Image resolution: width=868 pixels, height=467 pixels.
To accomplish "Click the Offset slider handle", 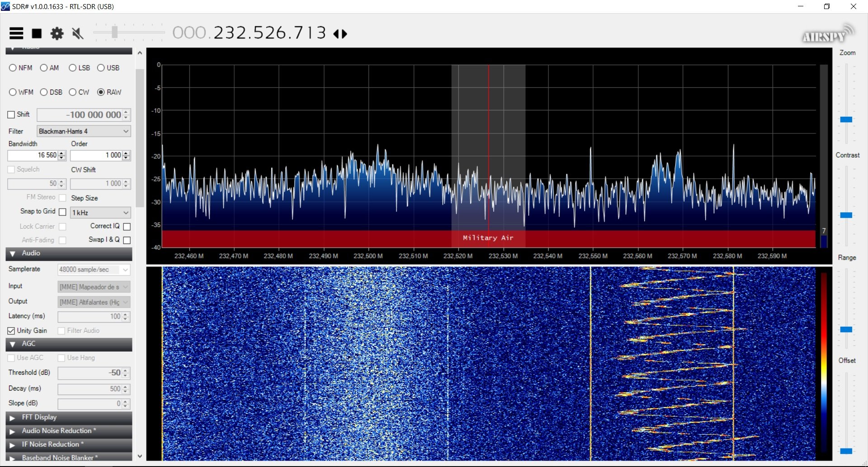I will click(846, 451).
